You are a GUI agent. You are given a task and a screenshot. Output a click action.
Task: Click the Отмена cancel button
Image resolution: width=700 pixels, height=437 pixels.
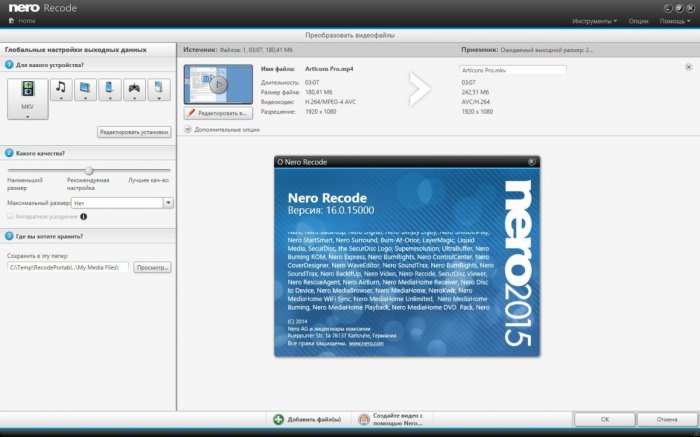click(667, 420)
